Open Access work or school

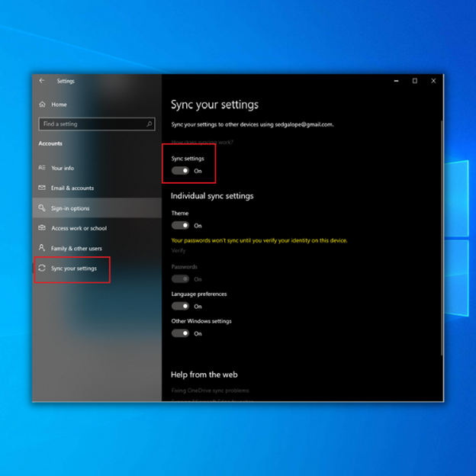[97, 228]
